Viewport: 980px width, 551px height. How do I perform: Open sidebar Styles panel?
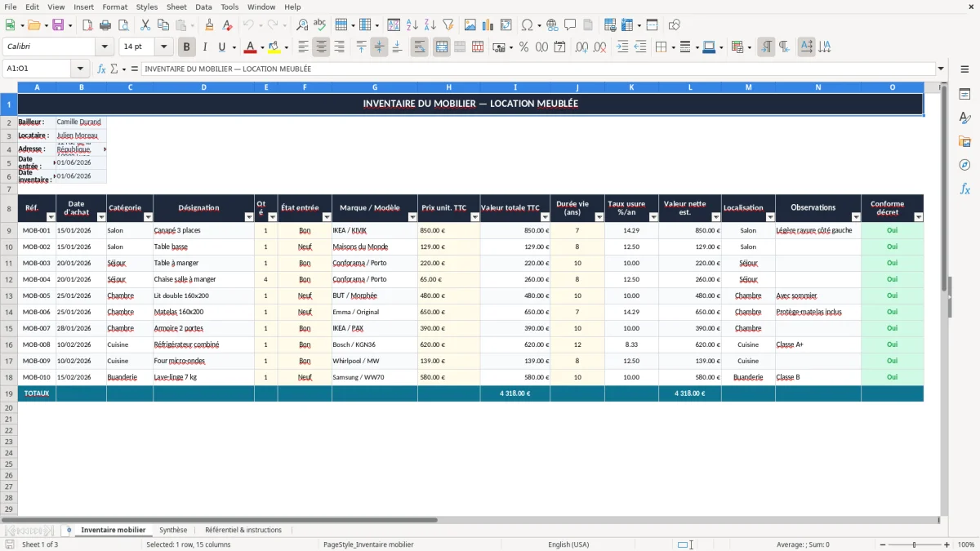pyautogui.click(x=964, y=118)
